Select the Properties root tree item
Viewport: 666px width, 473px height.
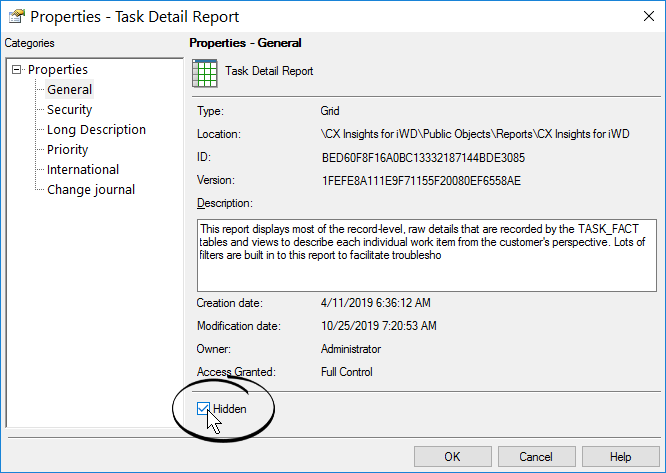(x=58, y=70)
